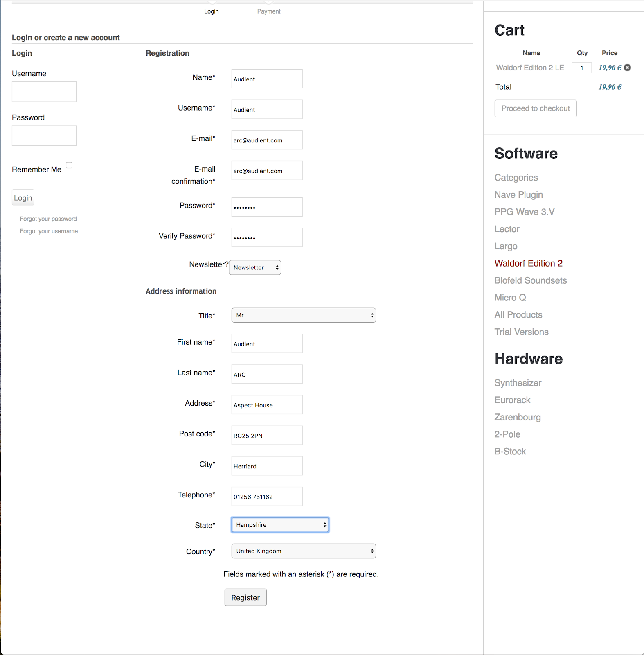Click the Register button
The height and width of the screenshot is (655, 644).
click(x=245, y=597)
